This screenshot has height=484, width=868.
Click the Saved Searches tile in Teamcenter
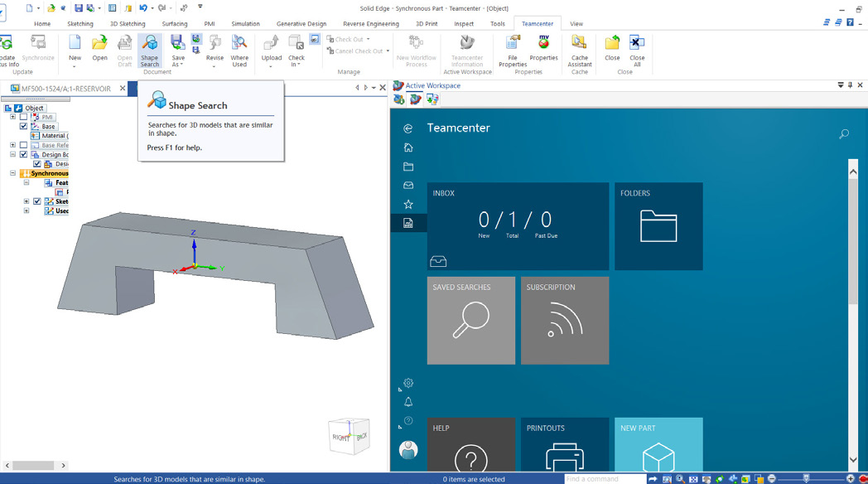point(470,321)
